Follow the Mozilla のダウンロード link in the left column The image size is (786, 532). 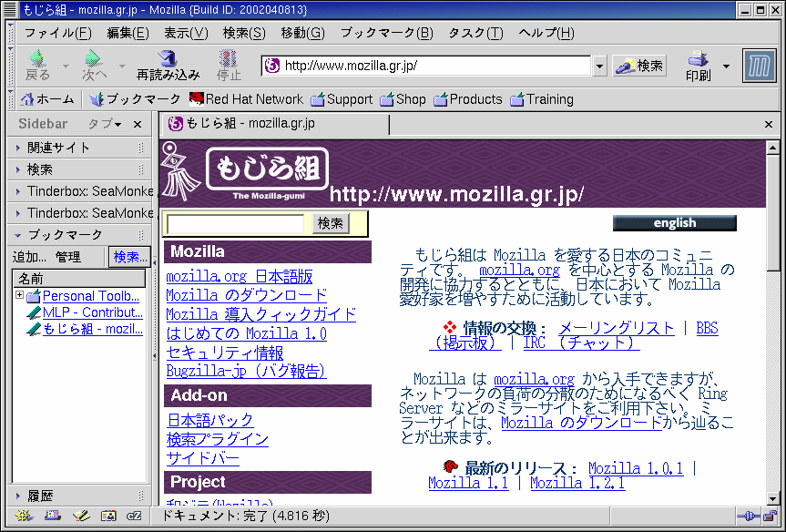point(246,295)
